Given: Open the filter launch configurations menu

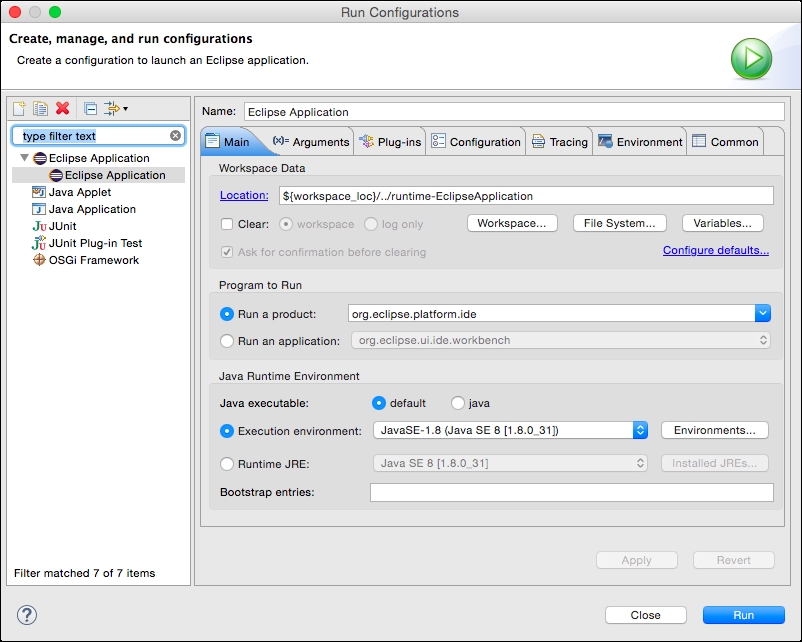Looking at the screenshot, I should click(x=114, y=108).
